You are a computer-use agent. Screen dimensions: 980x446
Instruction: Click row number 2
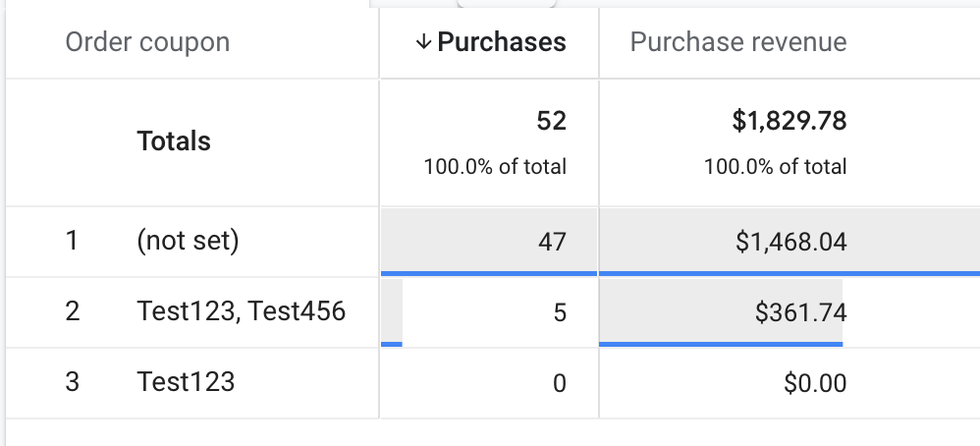tap(72, 311)
